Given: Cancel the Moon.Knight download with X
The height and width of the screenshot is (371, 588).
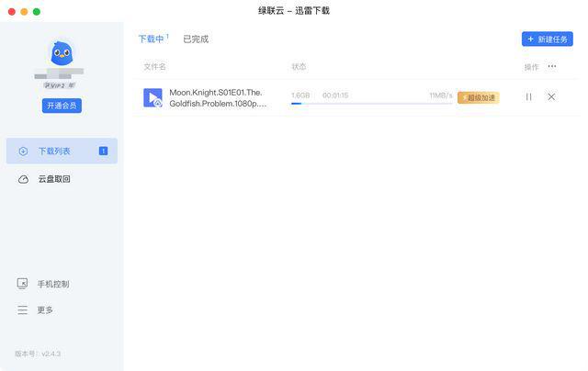Looking at the screenshot, I should point(551,97).
